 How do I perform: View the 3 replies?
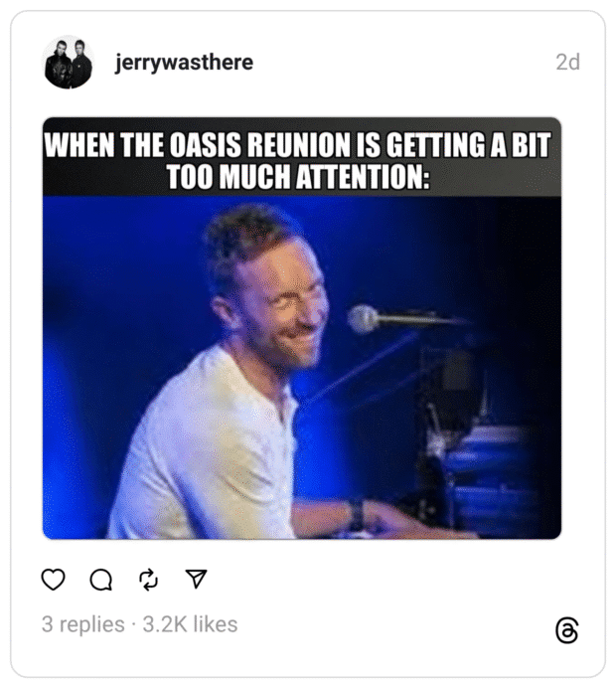[x=82, y=624]
